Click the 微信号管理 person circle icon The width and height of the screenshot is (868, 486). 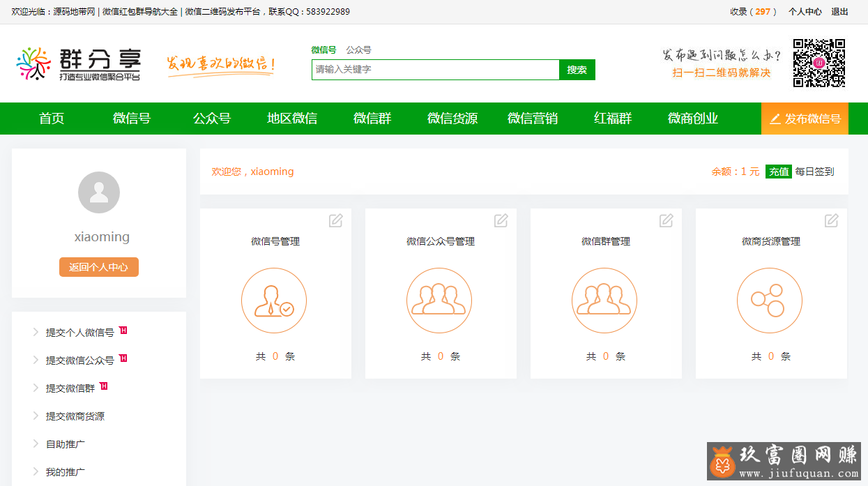tap(274, 301)
